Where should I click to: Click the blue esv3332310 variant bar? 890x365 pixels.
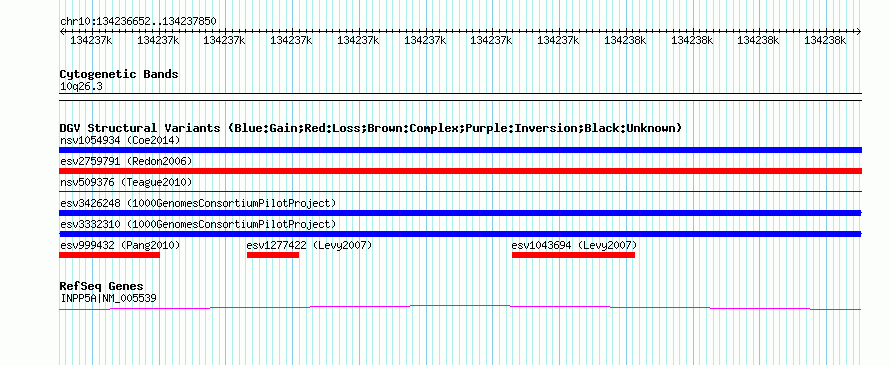tap(460, 234)
